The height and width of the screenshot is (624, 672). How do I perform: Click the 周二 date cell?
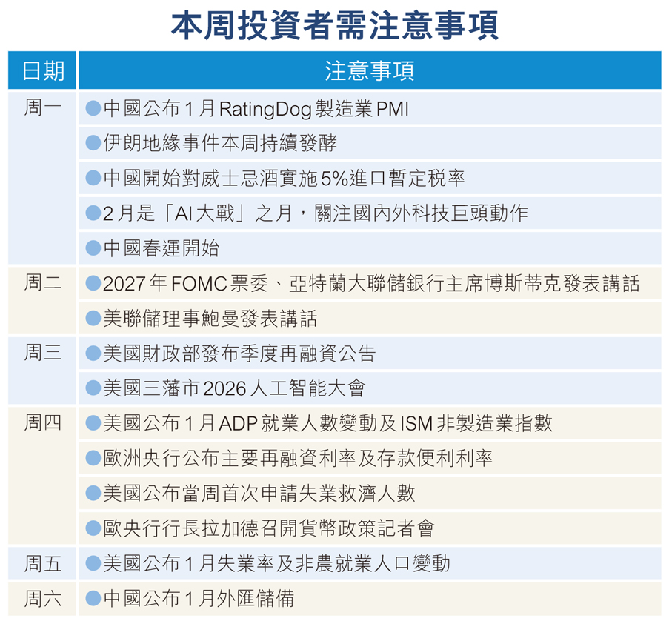43,284
